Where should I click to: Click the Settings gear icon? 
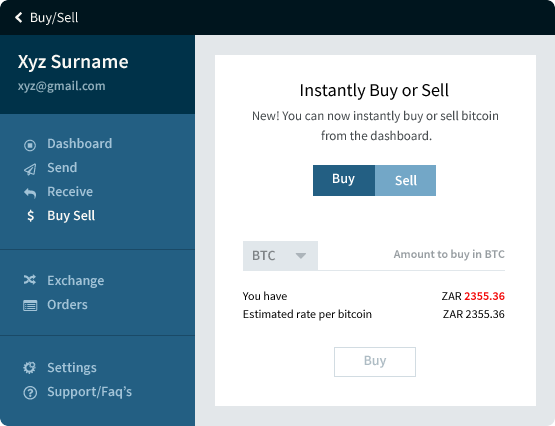[x=30, y=368]
